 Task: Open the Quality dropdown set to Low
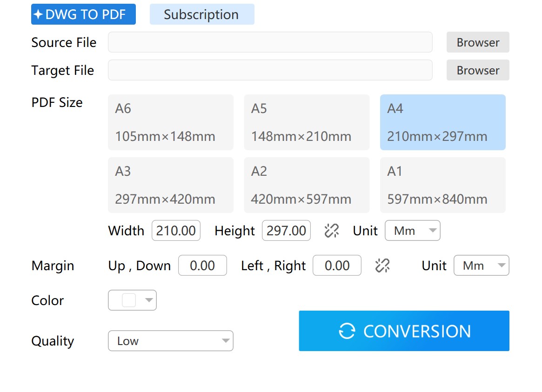tap(170, 341)
